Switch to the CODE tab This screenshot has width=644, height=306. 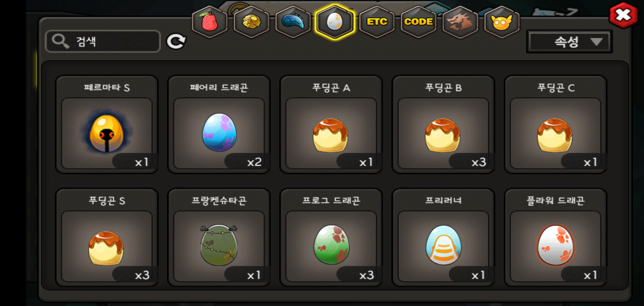pos(418,22)
